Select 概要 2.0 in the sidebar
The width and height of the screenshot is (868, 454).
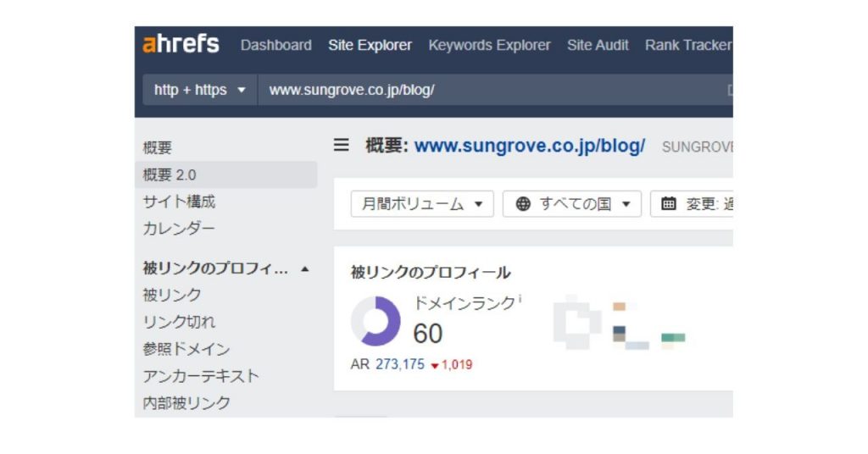(225, 174)
